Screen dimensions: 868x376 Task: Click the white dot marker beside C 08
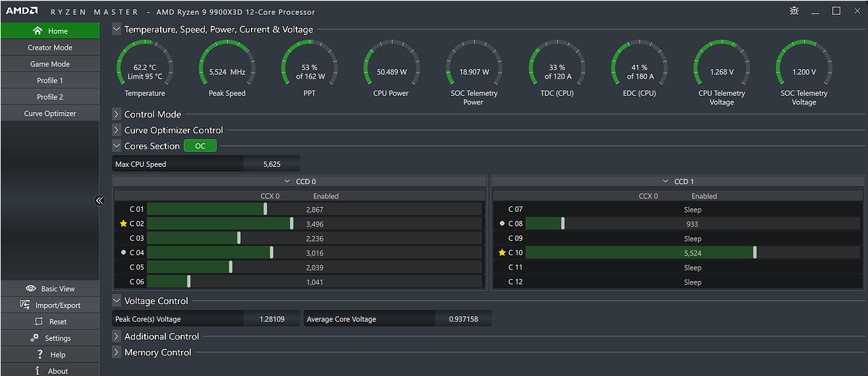pos(502,223)
